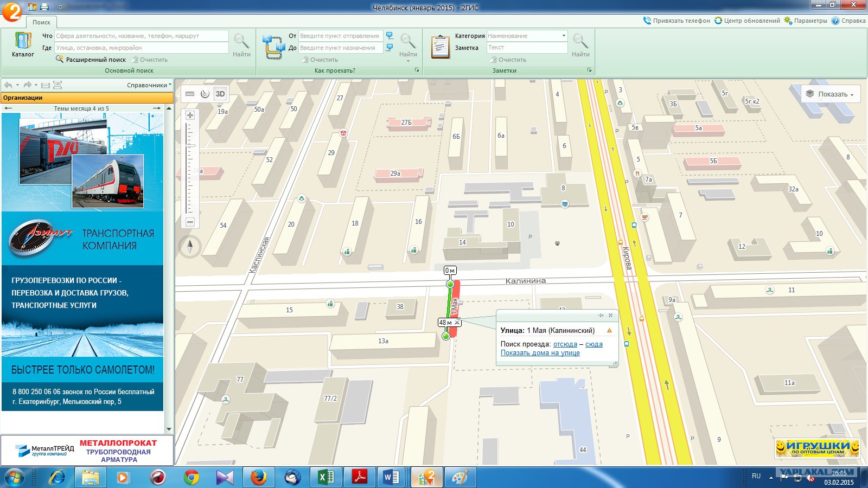Go to previous Темы месяца slide arrow
The image size is (868, 488).
[x=8, y=108]
